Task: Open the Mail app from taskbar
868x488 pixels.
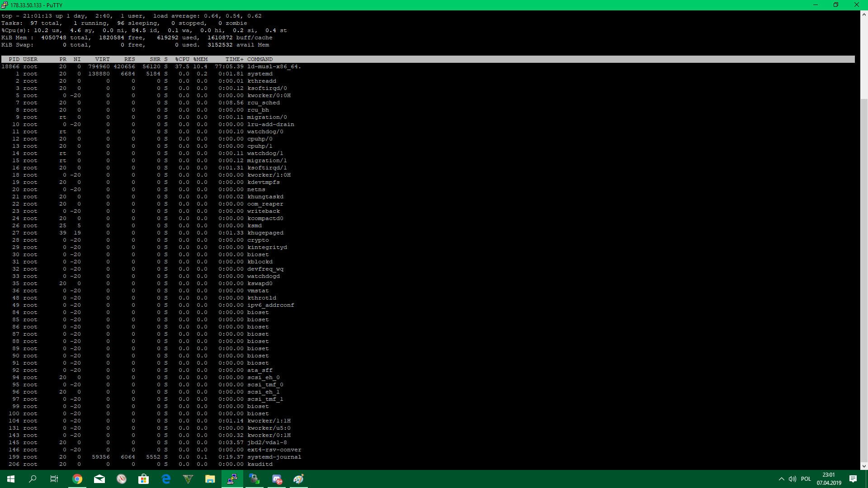Action: tap(99, 479)
